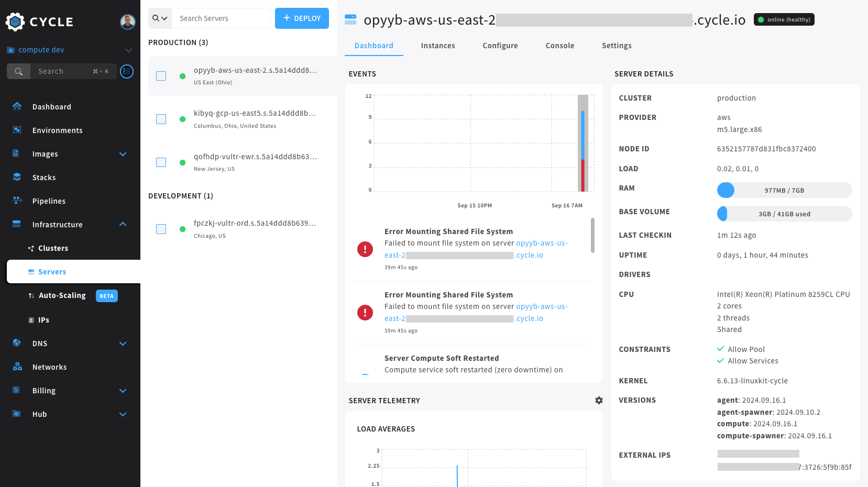Check the opyyb-aws-us-east-2 server checkbox
The image size is (868, 487).
pyautogui.click(x=161, y=76)
